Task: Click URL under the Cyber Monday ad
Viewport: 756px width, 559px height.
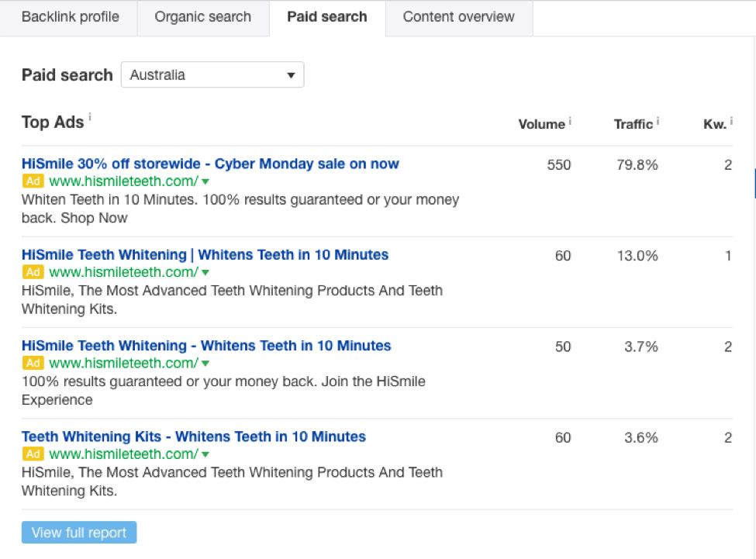Action: (x=123, y=181)
